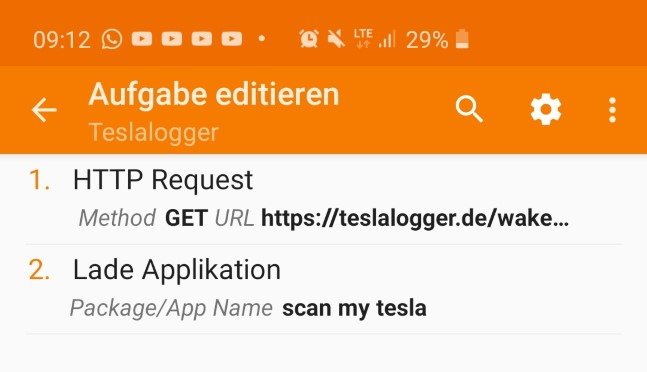Tap the third YouTube notification icon
647x372 pixels.
point(202,39)
